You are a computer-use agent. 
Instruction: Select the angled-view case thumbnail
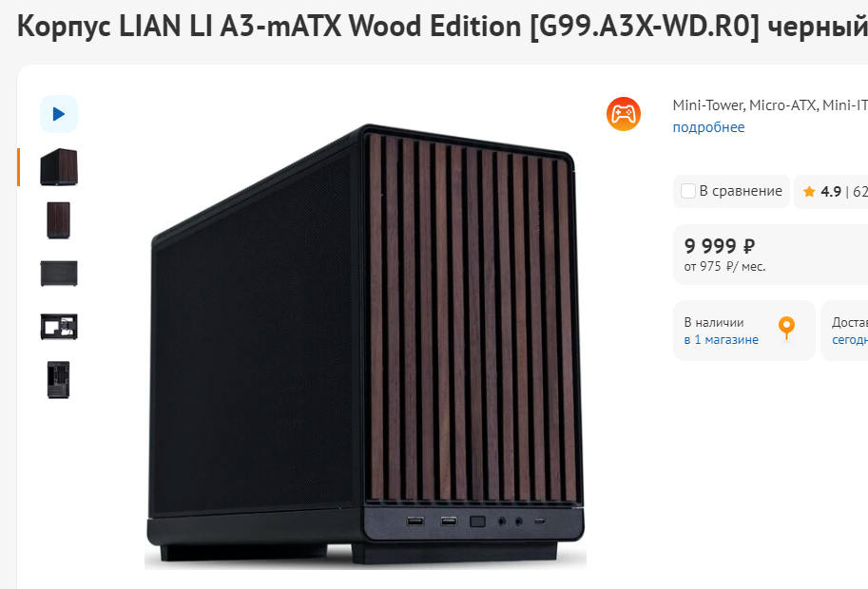tap(59, 167)
